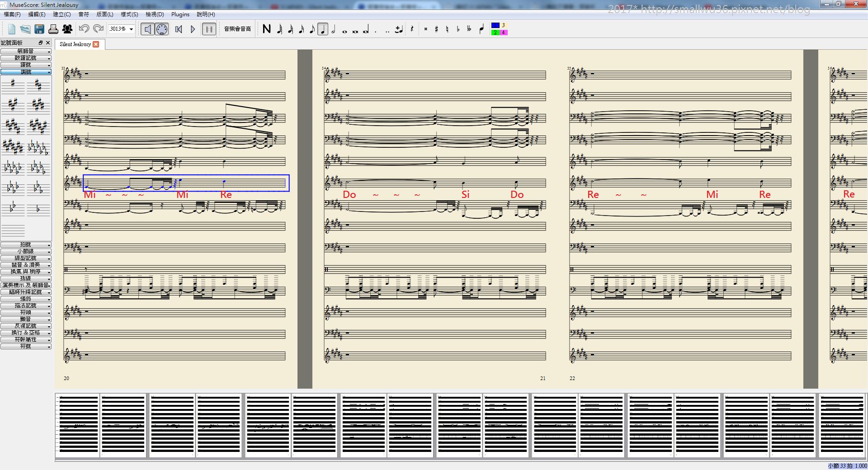Open the 建立(C) menu

coord(62,14)
